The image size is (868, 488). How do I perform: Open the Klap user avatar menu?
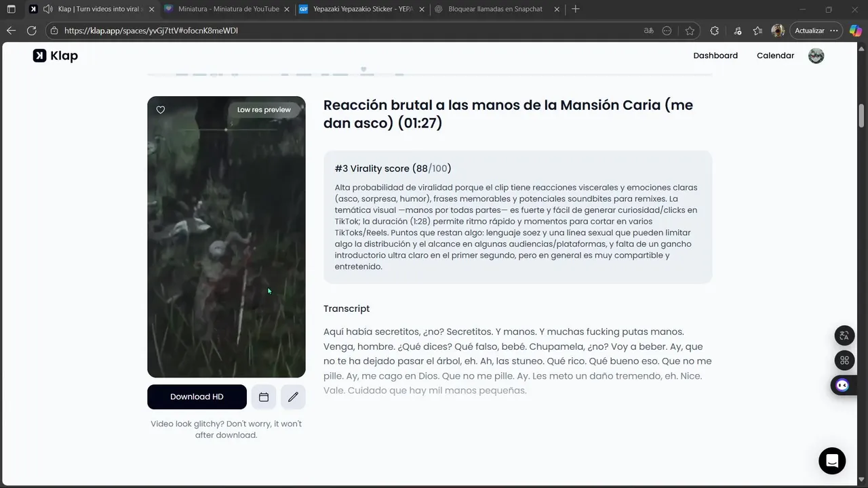pyautogui.click(x=816, y=56)
